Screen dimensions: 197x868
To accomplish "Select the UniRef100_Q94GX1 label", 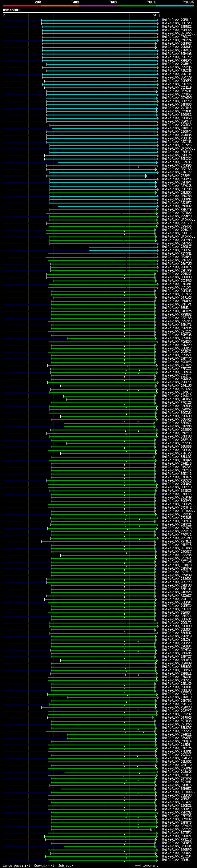I will (x=177, y=274).
